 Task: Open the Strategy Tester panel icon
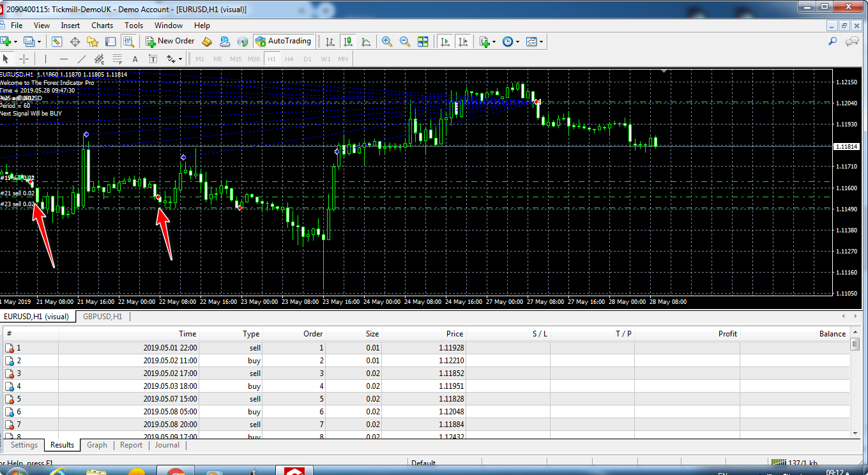tap(128, 41)
